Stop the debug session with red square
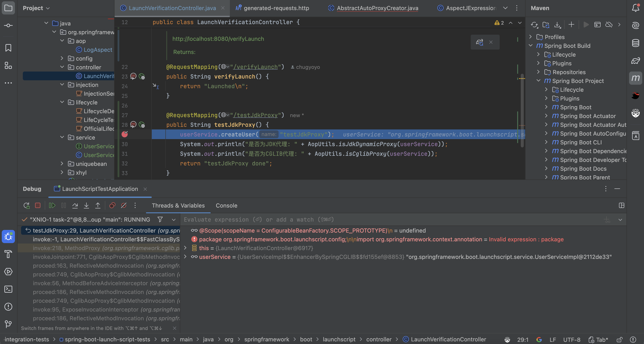Screen dimensions: 644x344 pyautogui.click(x=38, y=206)
